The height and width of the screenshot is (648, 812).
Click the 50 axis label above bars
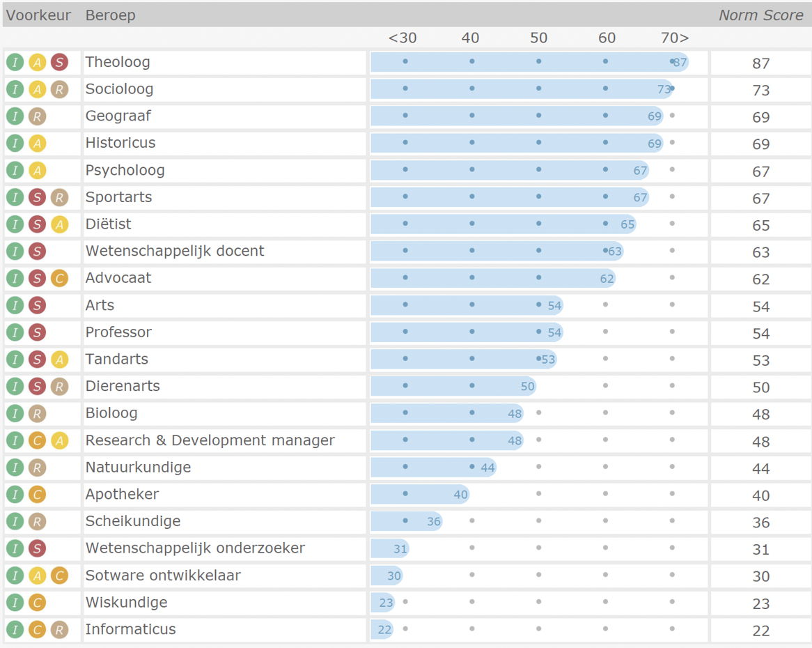[538, 38]
